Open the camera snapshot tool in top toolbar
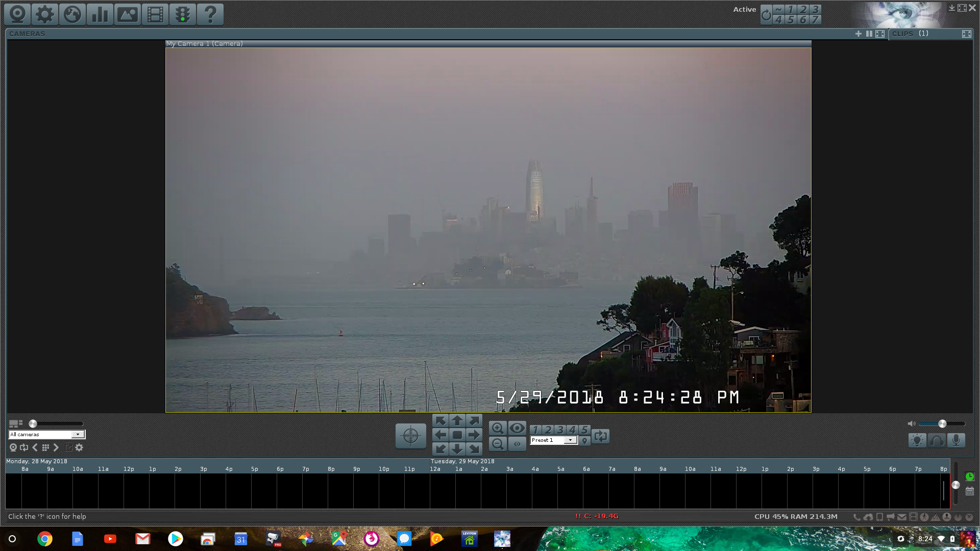 [x=17, y=14]
